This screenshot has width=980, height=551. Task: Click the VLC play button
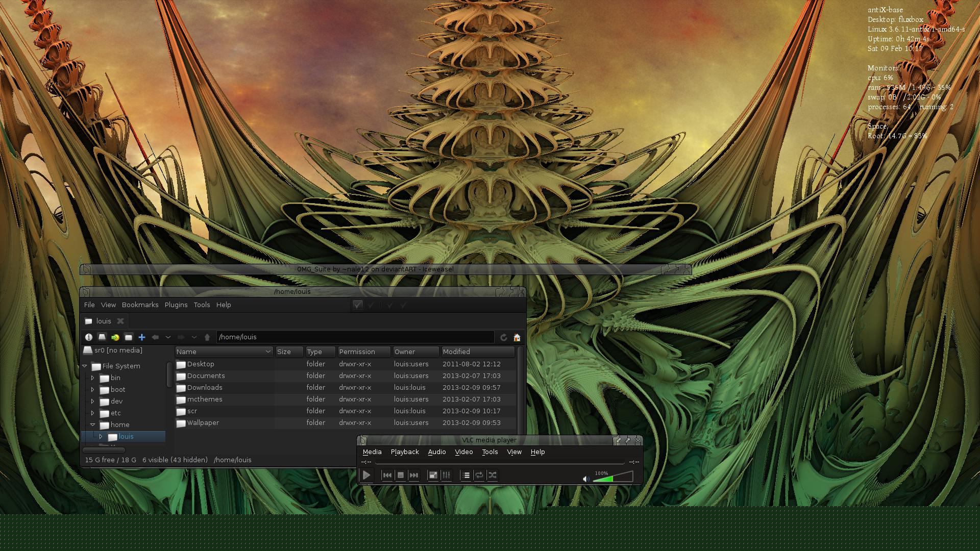click(366, 475)
